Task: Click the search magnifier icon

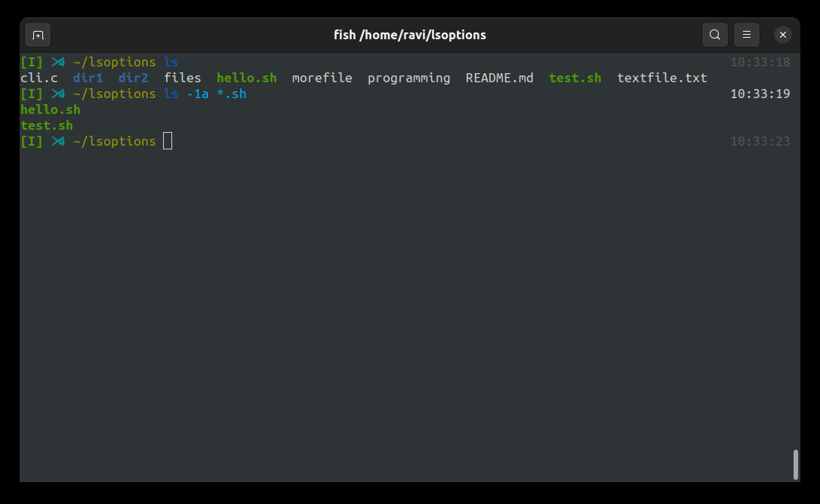Action: (714, 35)
